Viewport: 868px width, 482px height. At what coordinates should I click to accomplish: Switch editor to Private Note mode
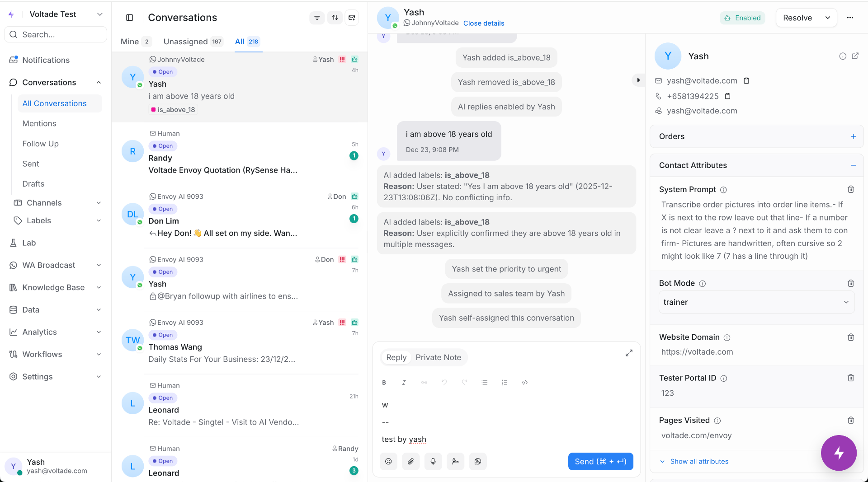pyautogui.click(x=438, y=357)
